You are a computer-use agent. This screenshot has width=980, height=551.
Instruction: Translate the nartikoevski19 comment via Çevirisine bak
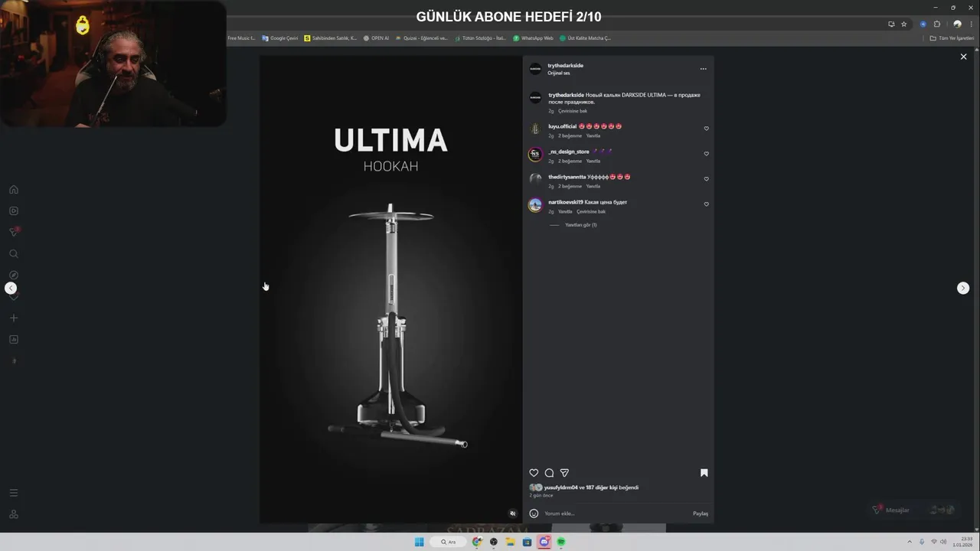(591, 211)
